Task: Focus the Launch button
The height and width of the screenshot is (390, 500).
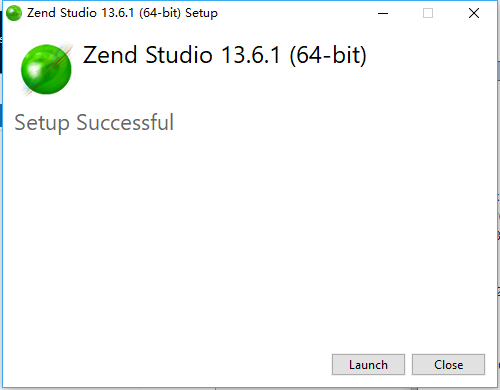Action: [x=368, y=365]
